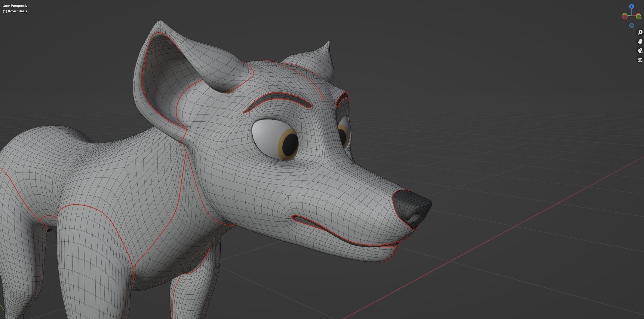Click the hand icon to pan view

[640, 41]
